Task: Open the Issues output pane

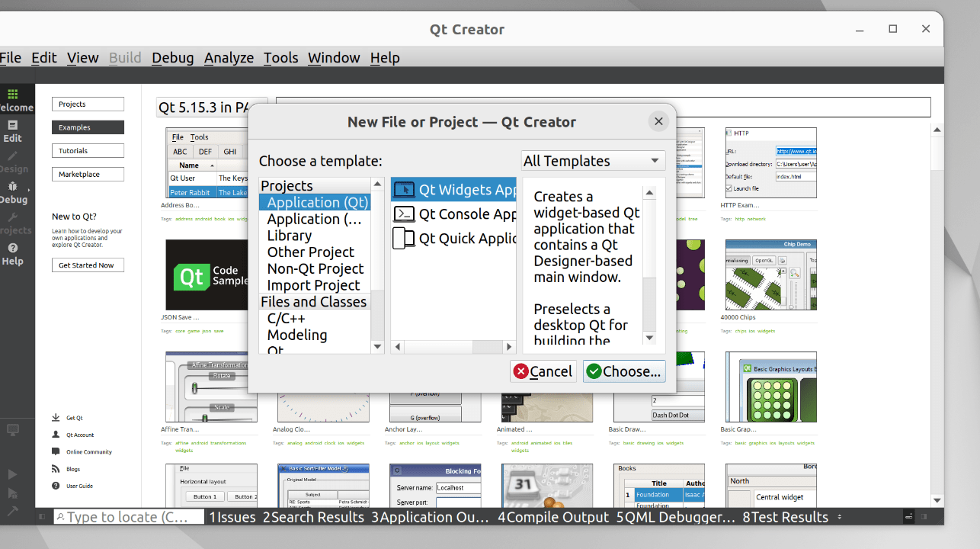Action: tap(232, 517)
